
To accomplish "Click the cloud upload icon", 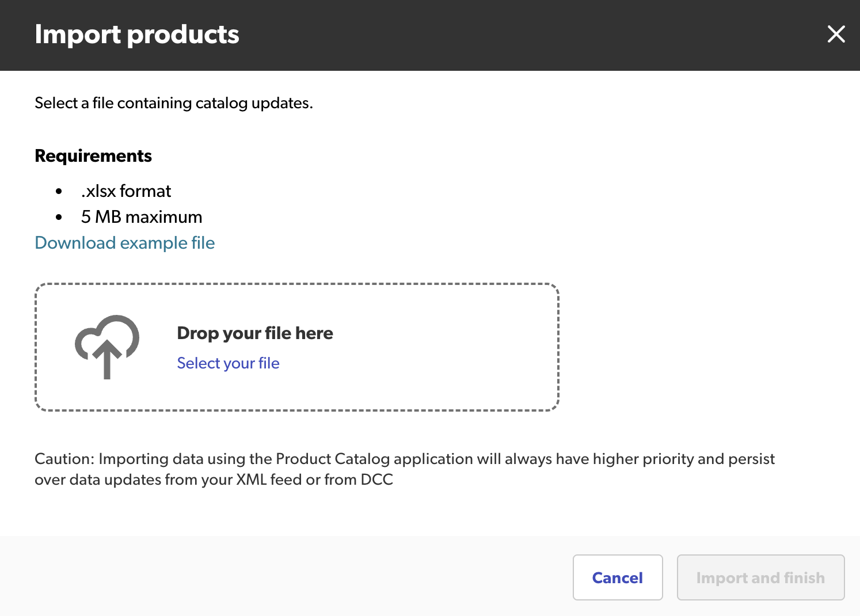I will click(x=106, y=347).
